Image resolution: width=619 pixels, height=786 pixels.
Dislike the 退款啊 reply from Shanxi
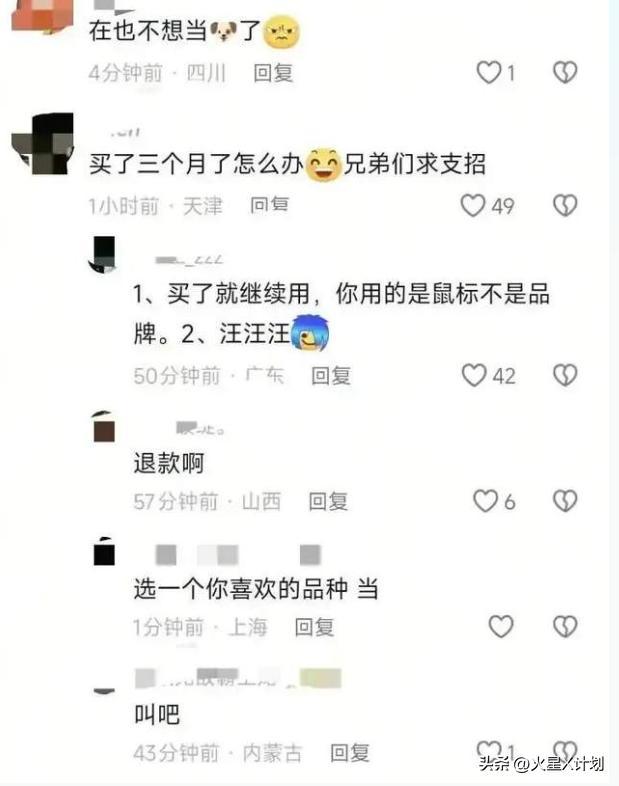(565, 501)
